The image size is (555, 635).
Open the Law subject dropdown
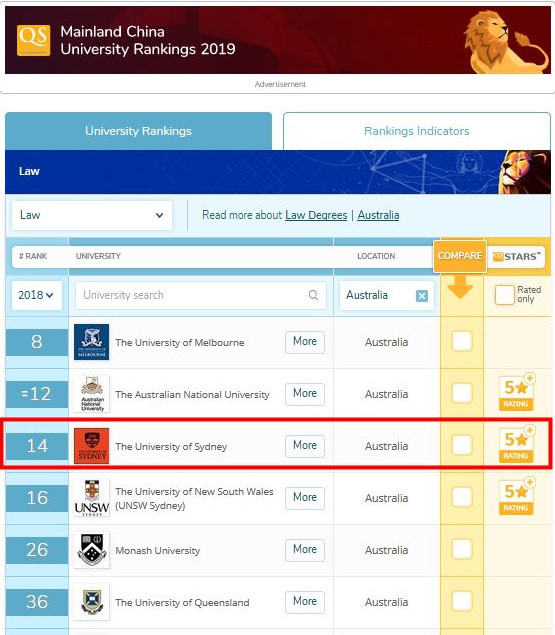coord(92,215)
